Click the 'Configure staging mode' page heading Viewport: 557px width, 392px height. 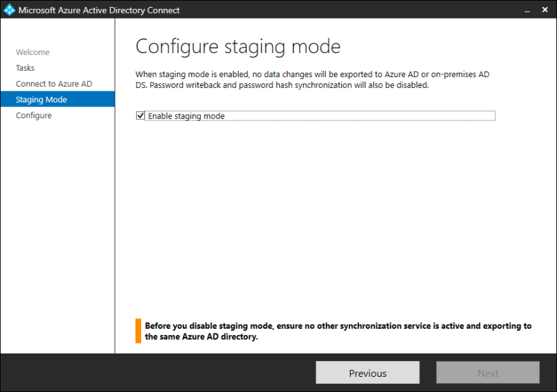pyautogui.click(x=238, y=46)
